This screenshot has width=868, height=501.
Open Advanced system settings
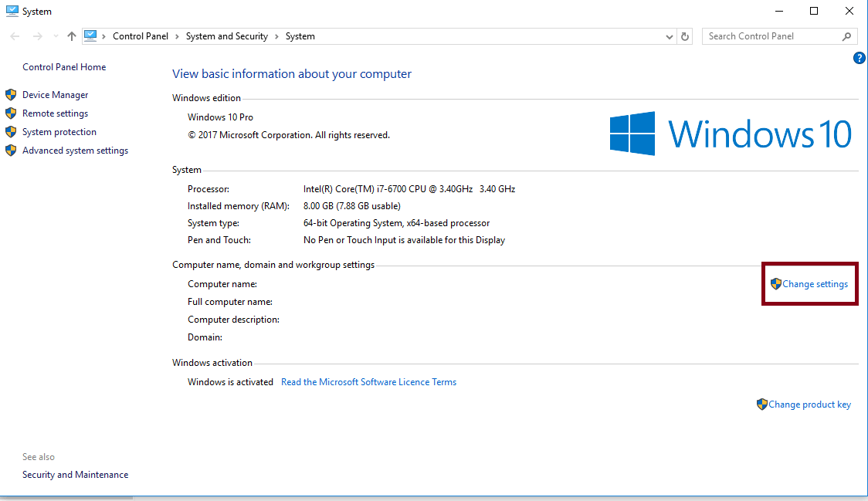[74, 150]
